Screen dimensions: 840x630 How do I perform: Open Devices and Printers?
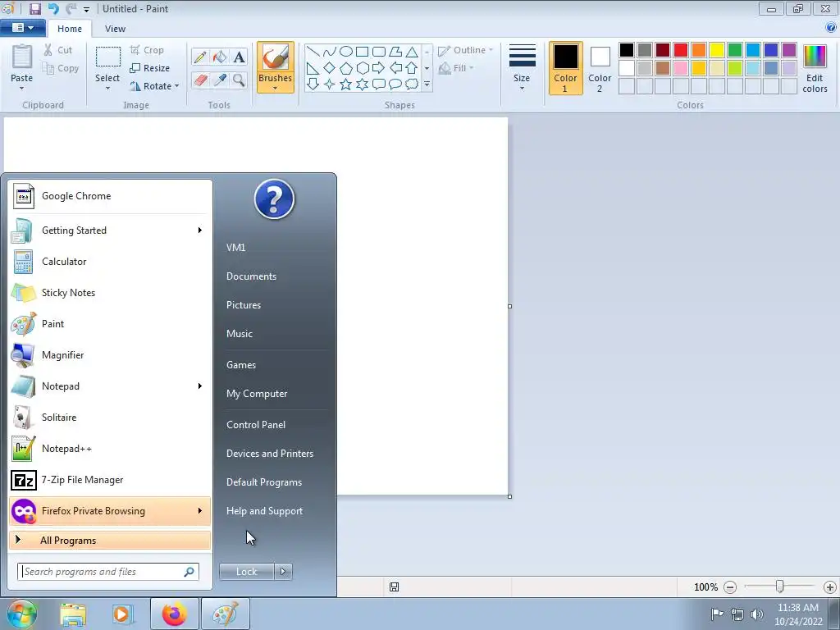point(270,454)
